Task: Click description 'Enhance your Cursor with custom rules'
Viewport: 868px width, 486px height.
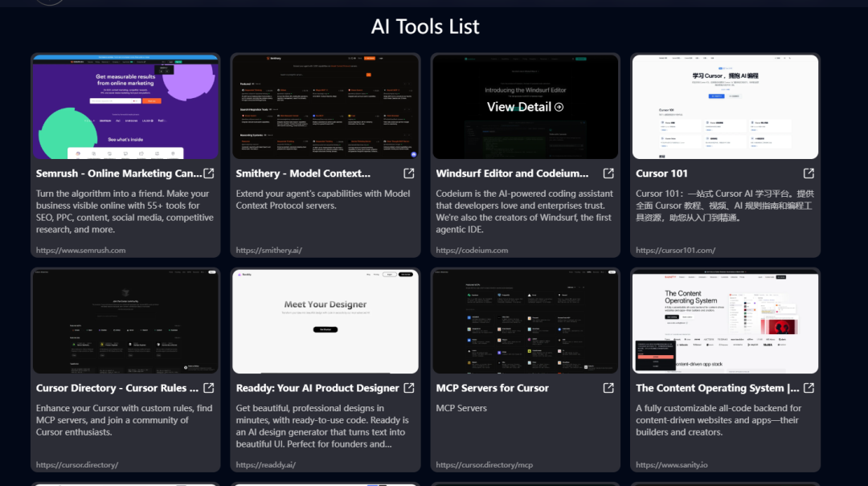Action: [124, 420]
